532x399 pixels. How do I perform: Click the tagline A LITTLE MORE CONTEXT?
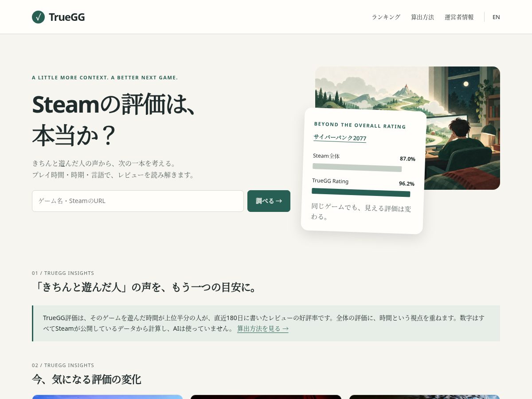point(105,78)
